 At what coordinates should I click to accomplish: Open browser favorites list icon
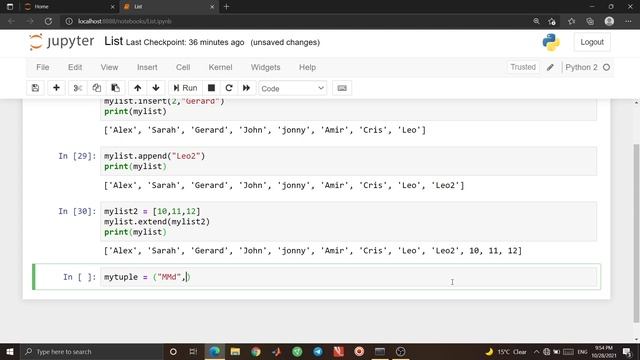(x=571, y=21)
